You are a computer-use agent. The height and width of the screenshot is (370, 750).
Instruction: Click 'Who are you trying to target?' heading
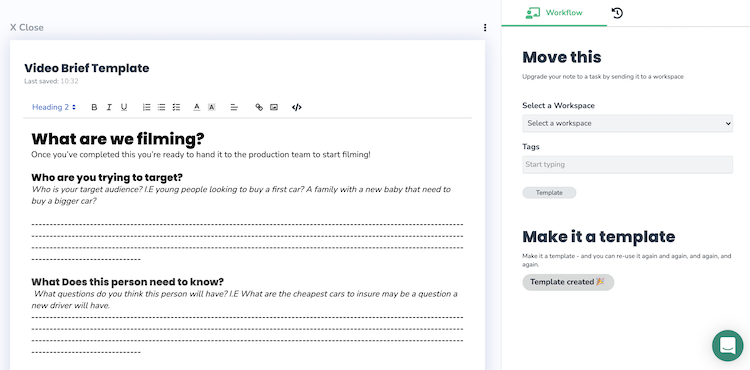(x=107, y=177)
